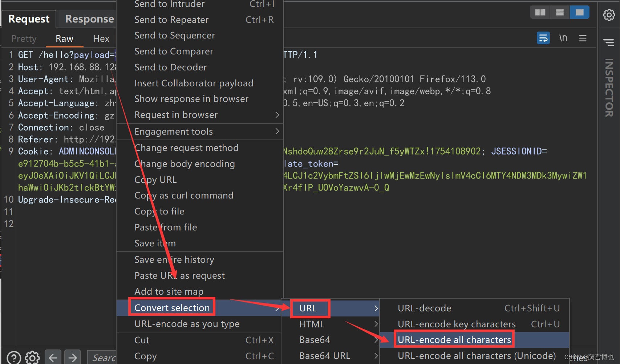The height and width of the screenshot is (364, 620).
Task: Expand Engagement tools submenu
Action: (200, 131)
